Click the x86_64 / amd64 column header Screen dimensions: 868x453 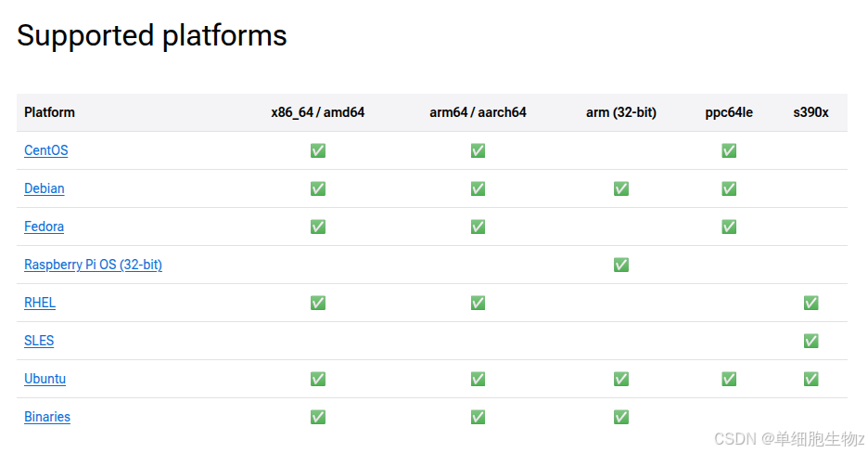coord(318,112)
